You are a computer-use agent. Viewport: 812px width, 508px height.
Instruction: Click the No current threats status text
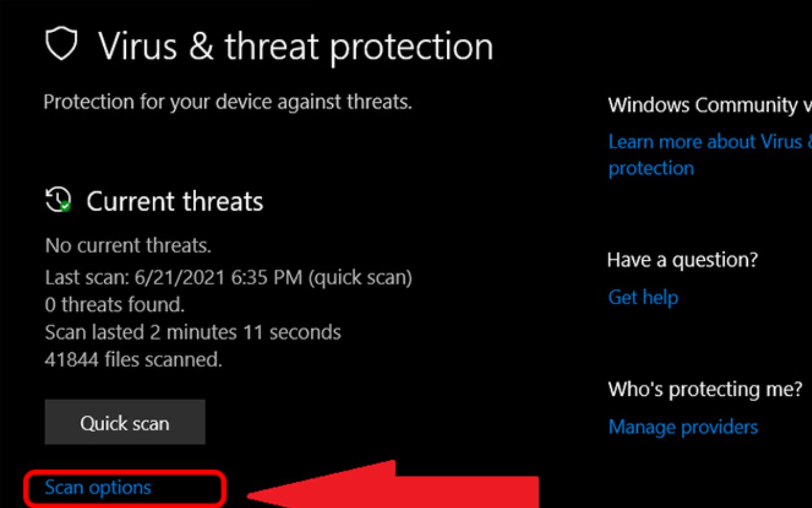pos(127,246)
